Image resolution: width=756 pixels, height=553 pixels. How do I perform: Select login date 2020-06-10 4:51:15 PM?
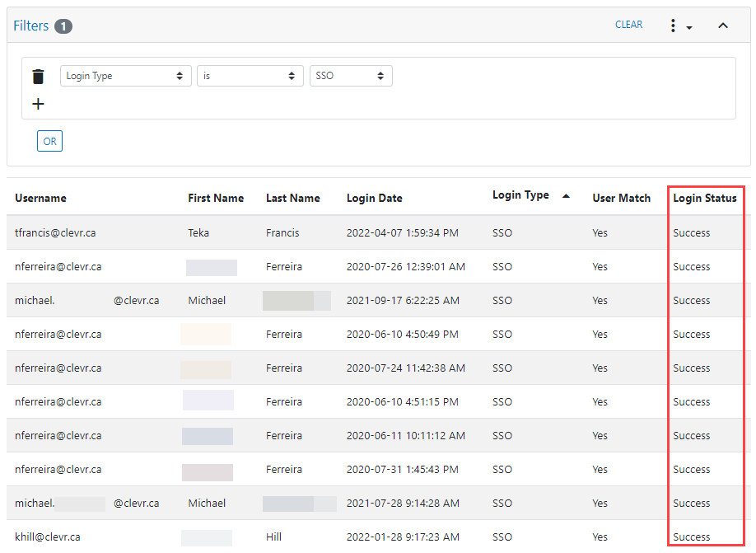(402, 401)
